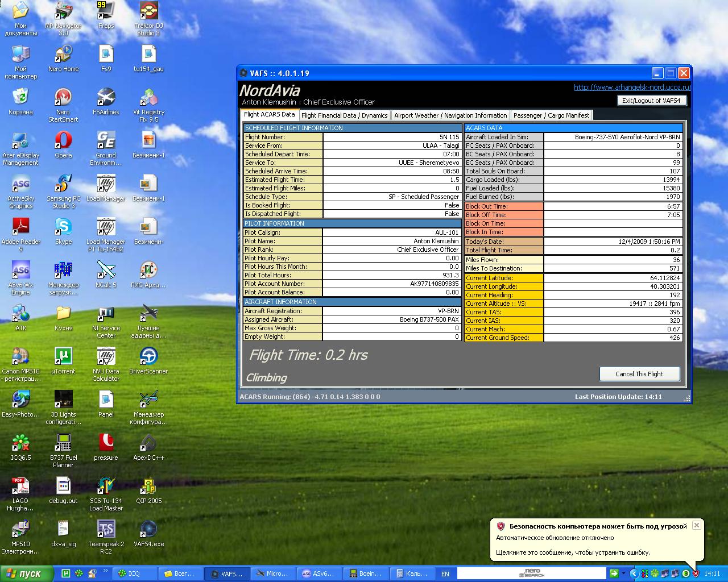728x582 pixels.
Task: Switch to Micro... taskbar button
Action: [x=274, y=574]
